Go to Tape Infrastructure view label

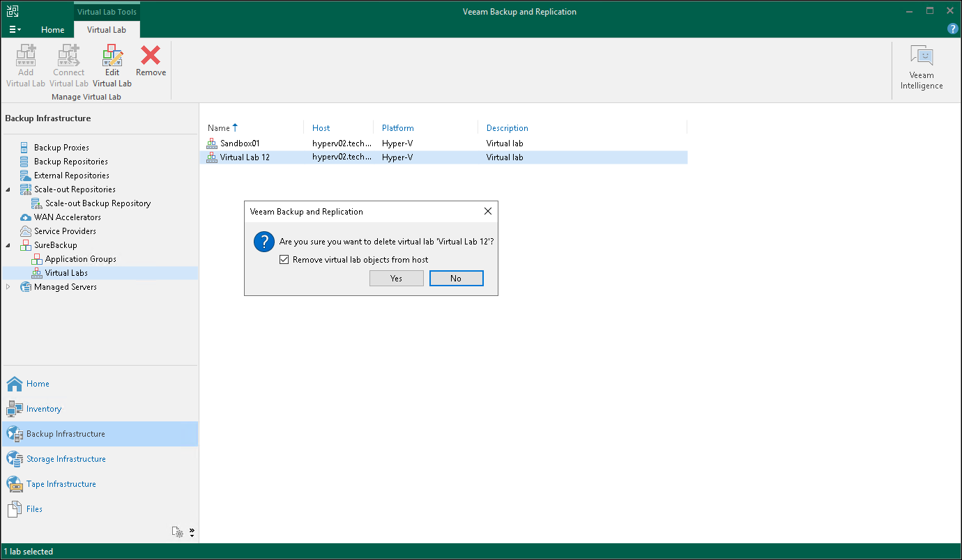click(x=61, y=484)
